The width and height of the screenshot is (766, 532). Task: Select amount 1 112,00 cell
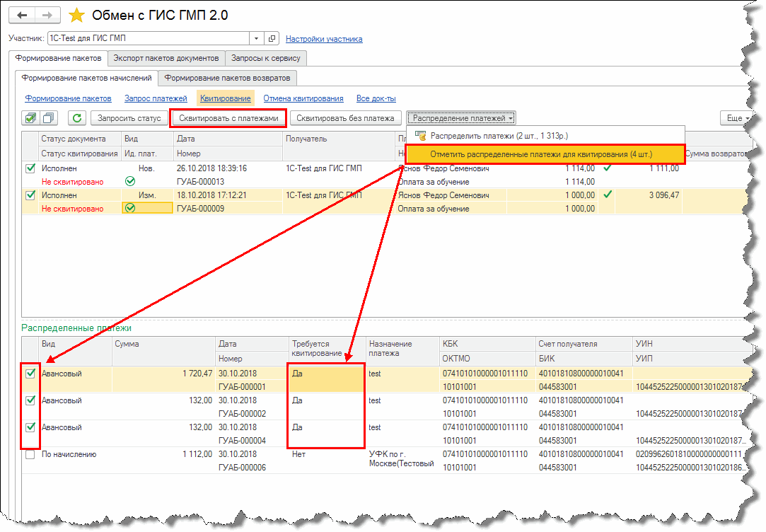163,454
